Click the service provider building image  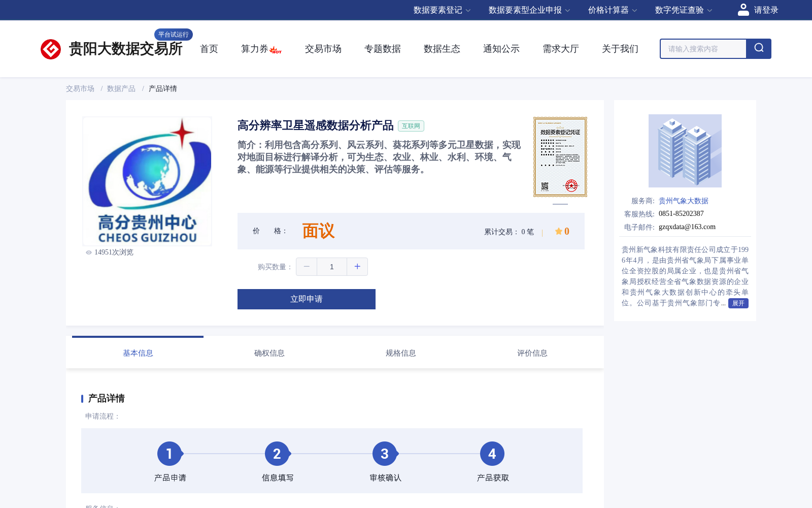tap(685, 151)
